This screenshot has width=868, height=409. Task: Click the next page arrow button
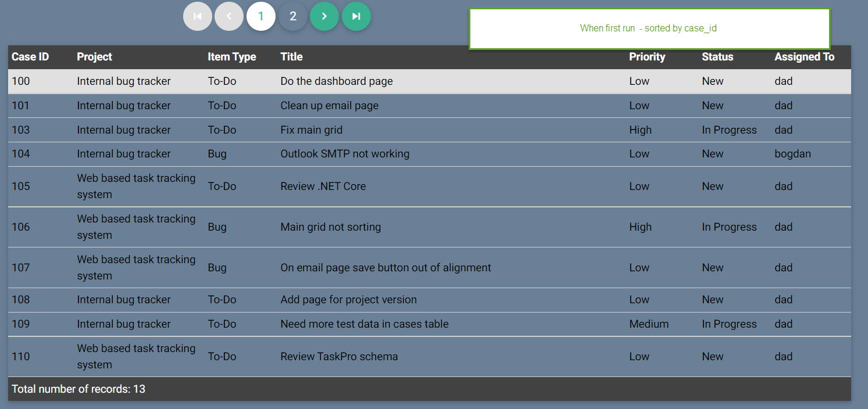tap(324, 16)
